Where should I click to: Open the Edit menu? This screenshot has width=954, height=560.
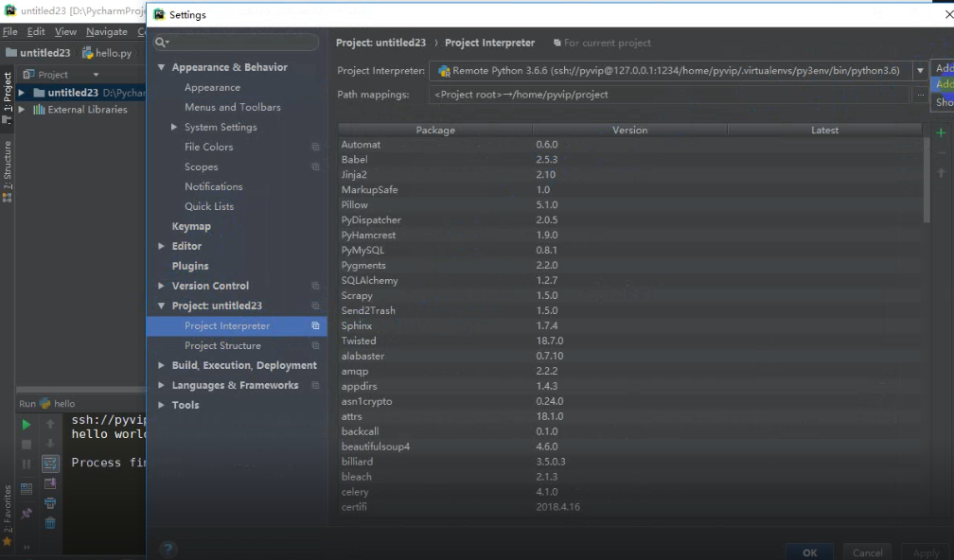pos(36,31)
